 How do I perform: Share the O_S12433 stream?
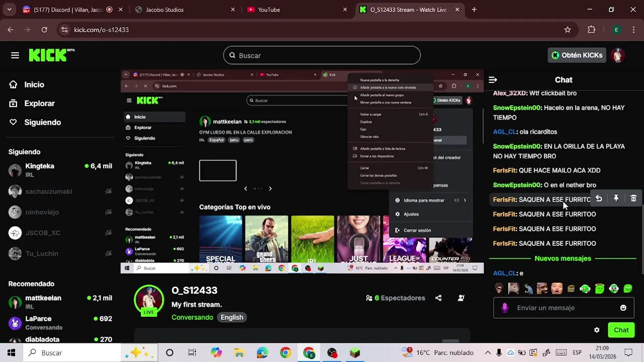(x=438, y=298)
